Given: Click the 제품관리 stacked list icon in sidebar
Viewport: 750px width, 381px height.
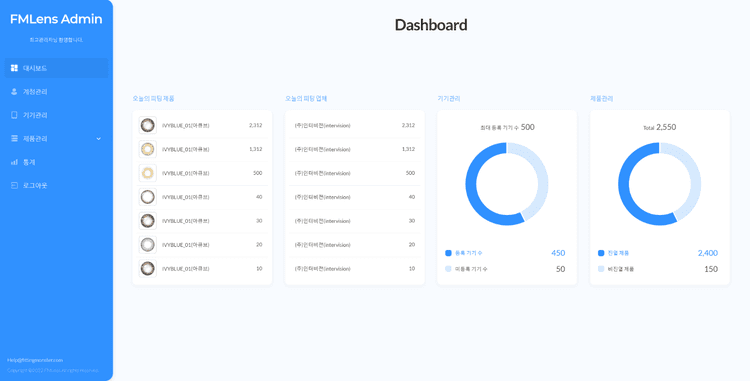Looking at the screenshot, I should point(14,139).
